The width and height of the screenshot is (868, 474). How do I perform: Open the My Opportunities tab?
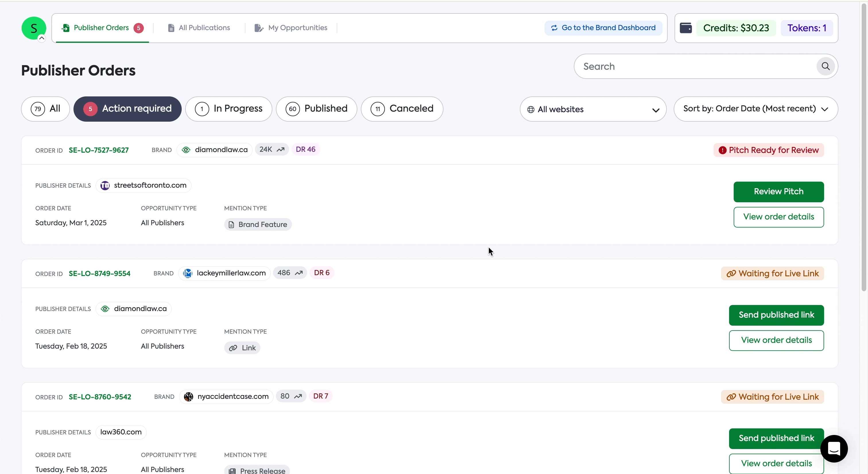[x=291, y=28]
